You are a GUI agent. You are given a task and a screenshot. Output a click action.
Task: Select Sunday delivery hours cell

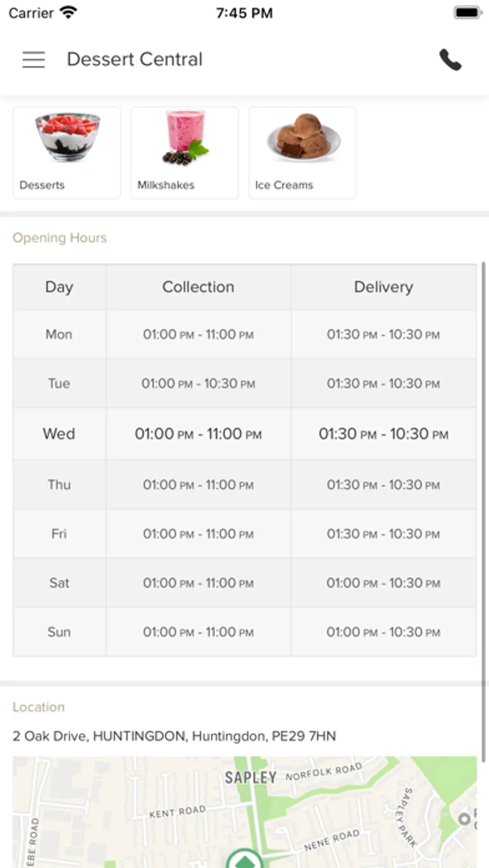[x=384, y=632]
